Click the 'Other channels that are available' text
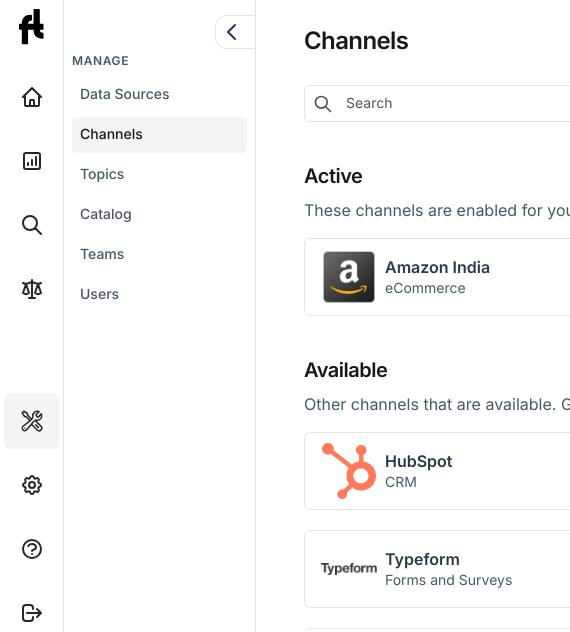This screenshot has width=570, height=632. coord(437,405)
